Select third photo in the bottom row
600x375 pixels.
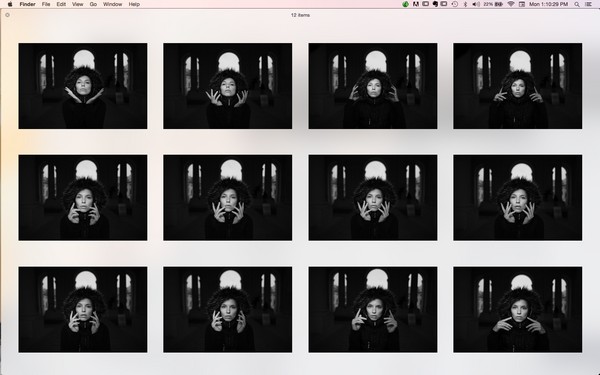point(373,310)
